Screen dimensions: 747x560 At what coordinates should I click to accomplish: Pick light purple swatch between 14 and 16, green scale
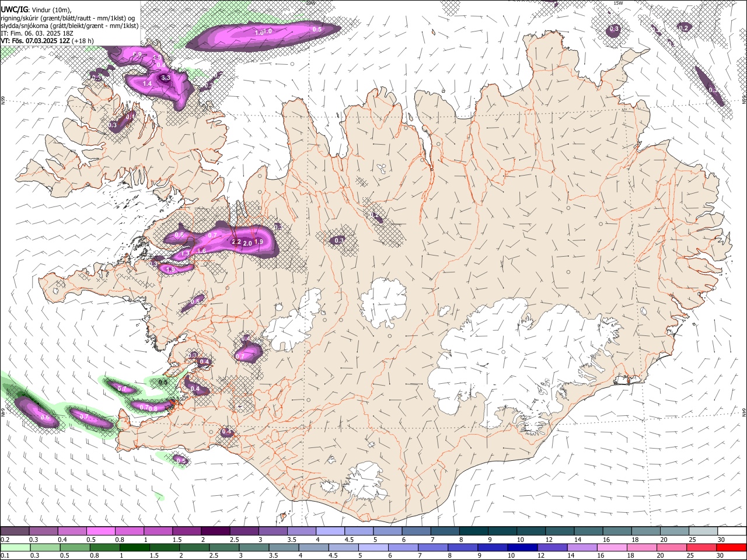click(x=581, y=547)
